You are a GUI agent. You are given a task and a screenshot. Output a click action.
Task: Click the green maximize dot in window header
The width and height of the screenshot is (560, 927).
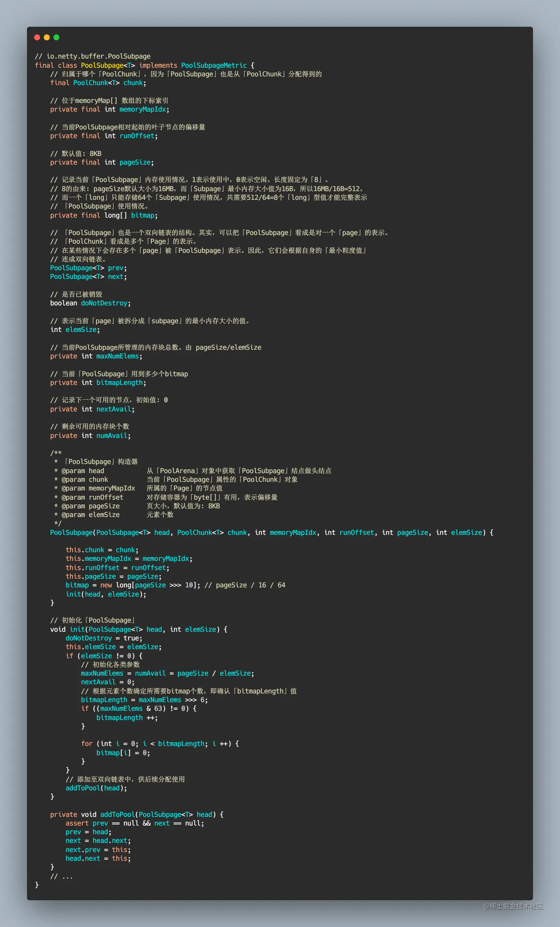click(56, 37)
